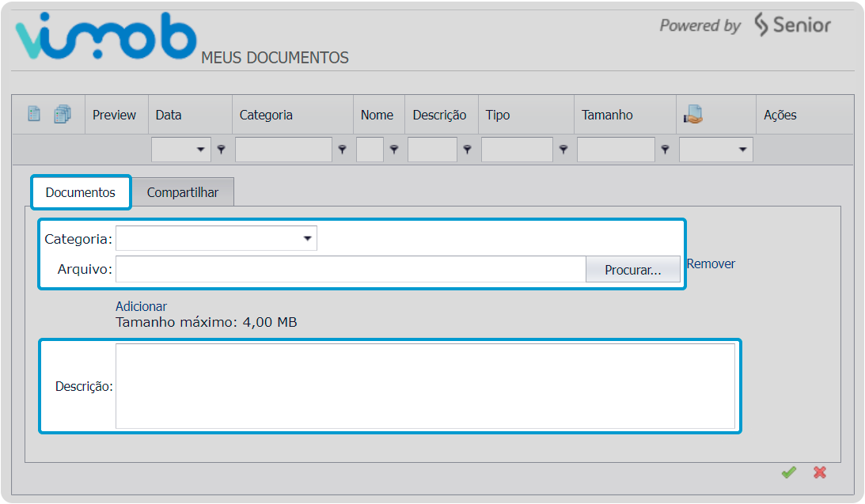Open the Data filter dropdown

pos(181,150)
